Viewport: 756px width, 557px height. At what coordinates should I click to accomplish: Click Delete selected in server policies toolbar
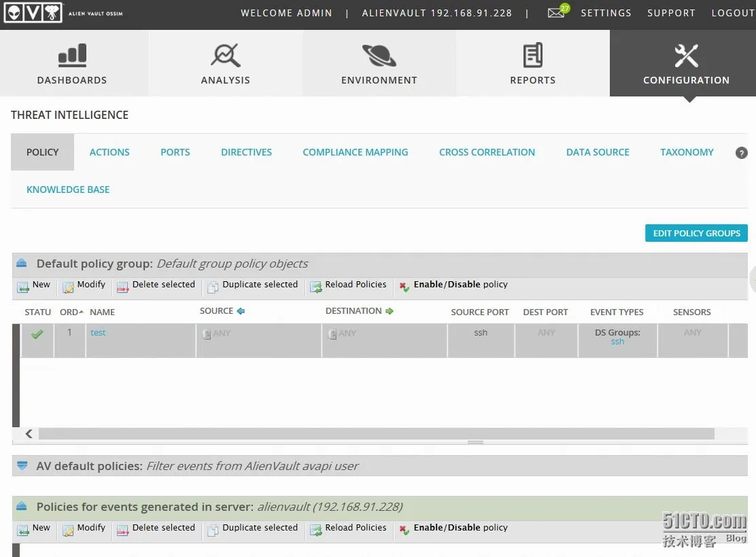[x=156, y=528]
